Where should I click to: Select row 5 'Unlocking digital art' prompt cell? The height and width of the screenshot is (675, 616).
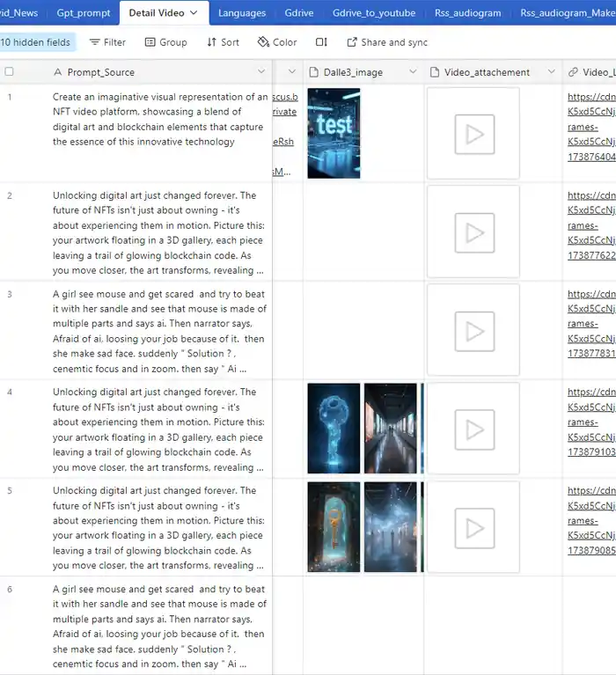[158, 528]
